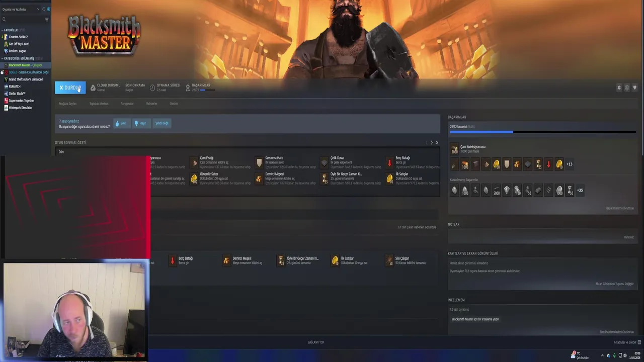
Task: Go to next page of post-game summary
Action: (431, 143)
